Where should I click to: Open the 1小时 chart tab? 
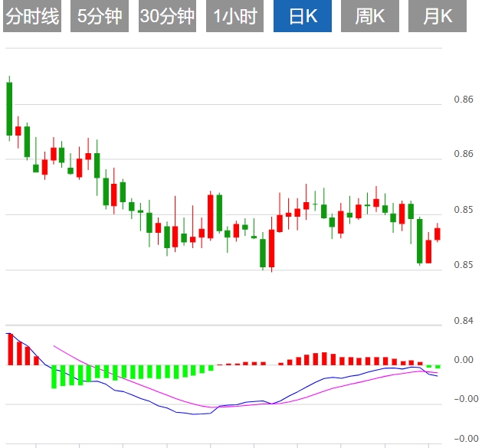point(235,16)
